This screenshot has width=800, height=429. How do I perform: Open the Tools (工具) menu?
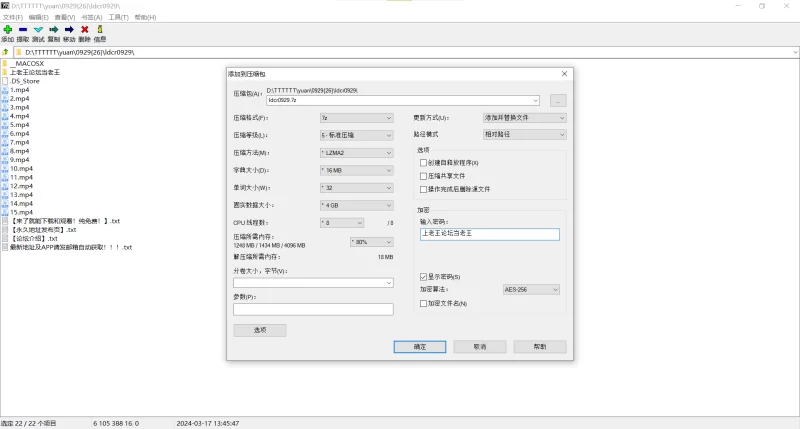119,17
